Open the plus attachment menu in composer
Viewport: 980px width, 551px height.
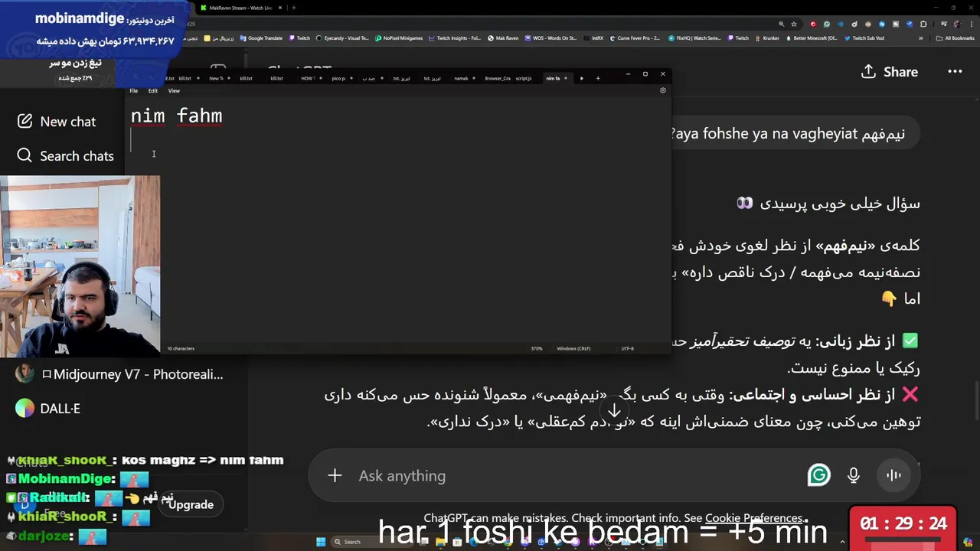point(335,476)
